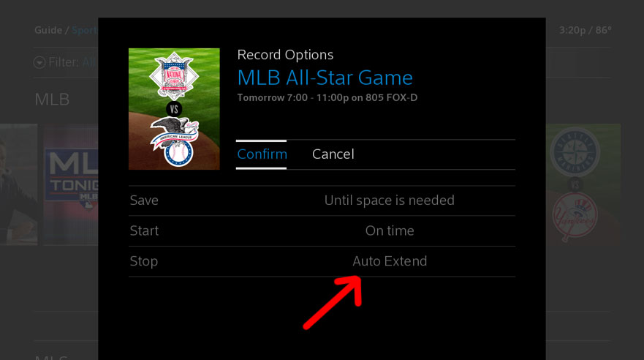This screenshot has height=360, width=644.
Task: Open the Filter dropdown arrow icon
Action: [x=39, y=62]
